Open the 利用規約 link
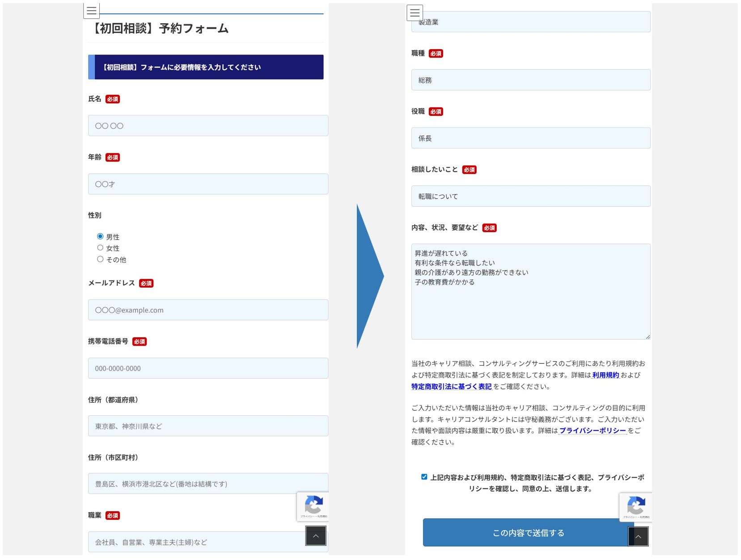The width and height of the screenshot is (741, 560). tap(606, 375)
